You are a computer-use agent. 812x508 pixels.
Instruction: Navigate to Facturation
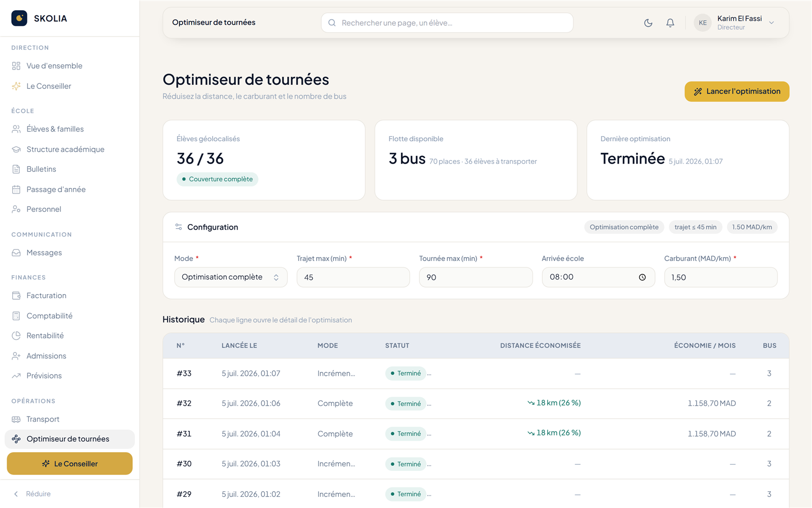[70, 296]
